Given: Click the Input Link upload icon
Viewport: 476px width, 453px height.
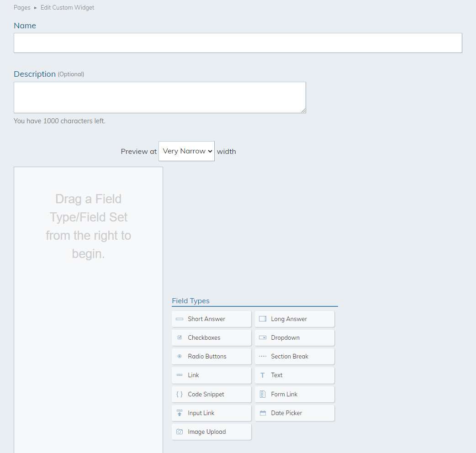Looking at the screenshot, I should pyautogui.click(x=180, y=413).
